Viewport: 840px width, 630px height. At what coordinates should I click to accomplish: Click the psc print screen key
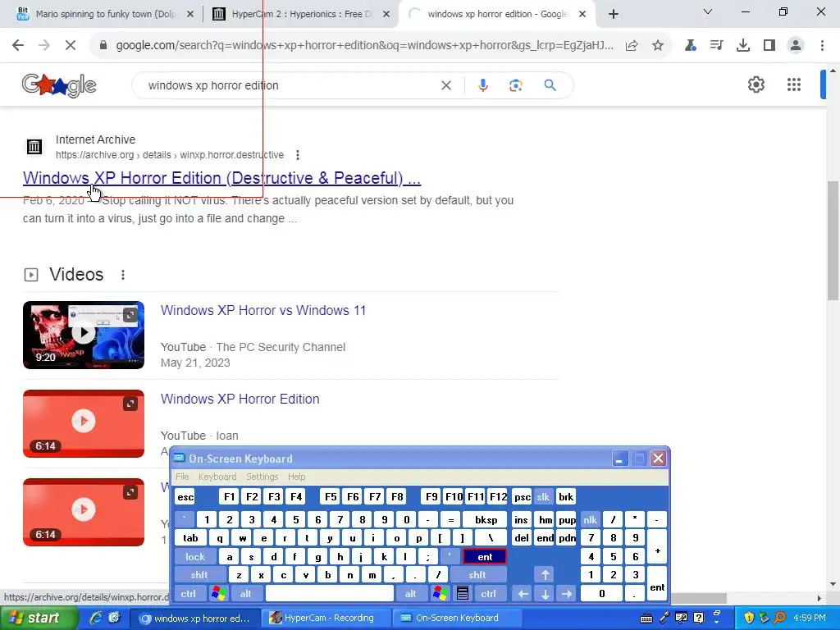[x=523, y=496]
